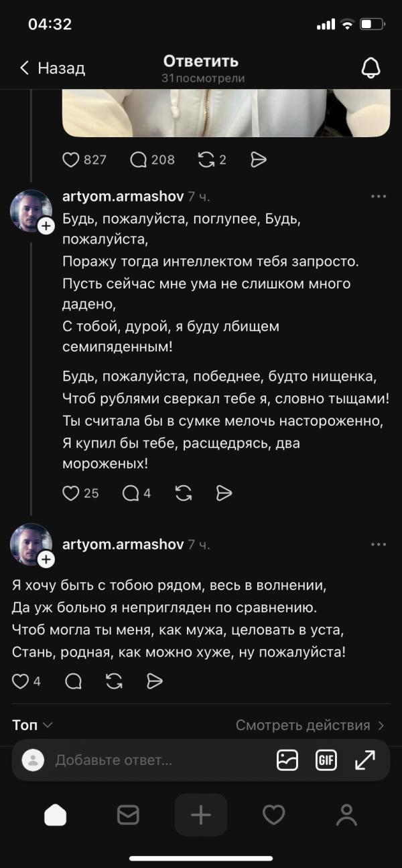
Task: Like the reply with 25 likes
Action: (x=71, y=493)
